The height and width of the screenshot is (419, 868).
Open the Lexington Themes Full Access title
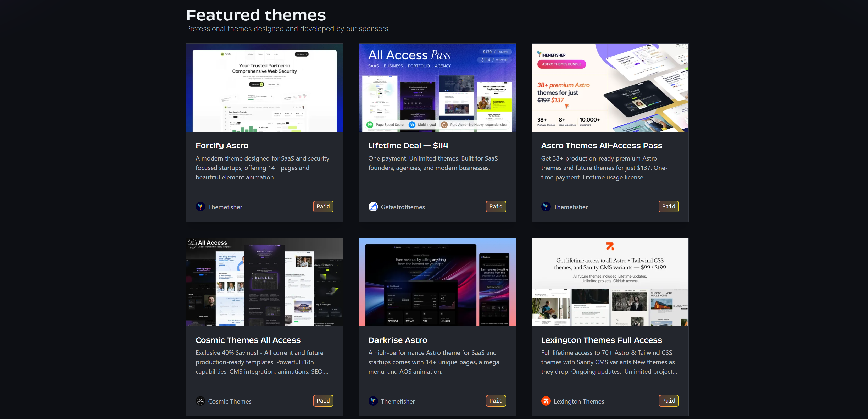[602, 340]
